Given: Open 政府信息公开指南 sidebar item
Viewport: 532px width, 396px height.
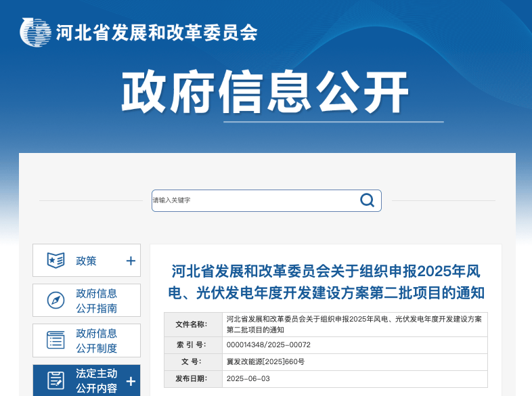Looking at the screenshot, I should (x=87, y=301).
